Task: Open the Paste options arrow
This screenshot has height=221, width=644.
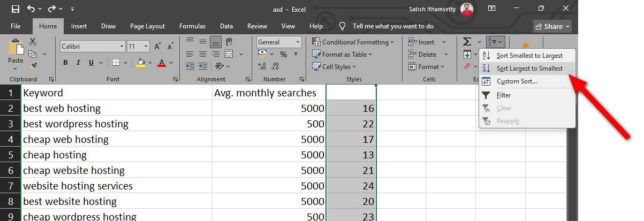Action: click(x=16, y=68)
